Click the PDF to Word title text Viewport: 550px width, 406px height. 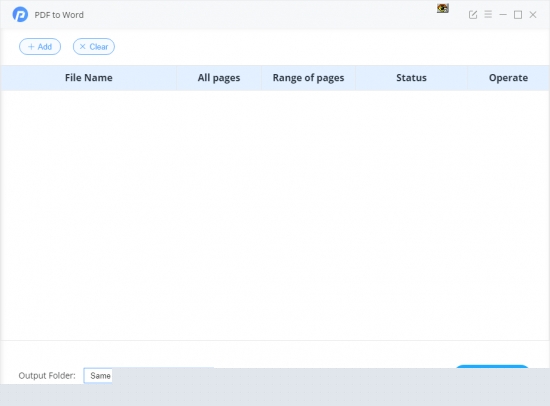[59, 15]
